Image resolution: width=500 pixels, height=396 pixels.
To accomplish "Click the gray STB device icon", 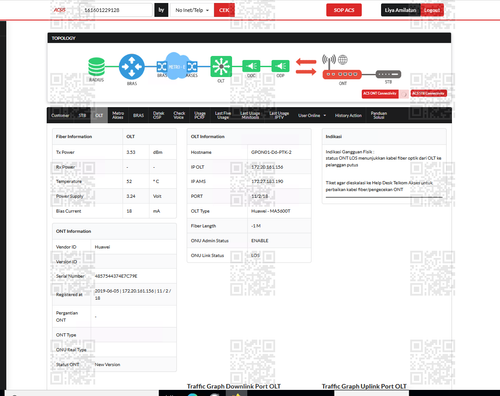I will point(388,74).
